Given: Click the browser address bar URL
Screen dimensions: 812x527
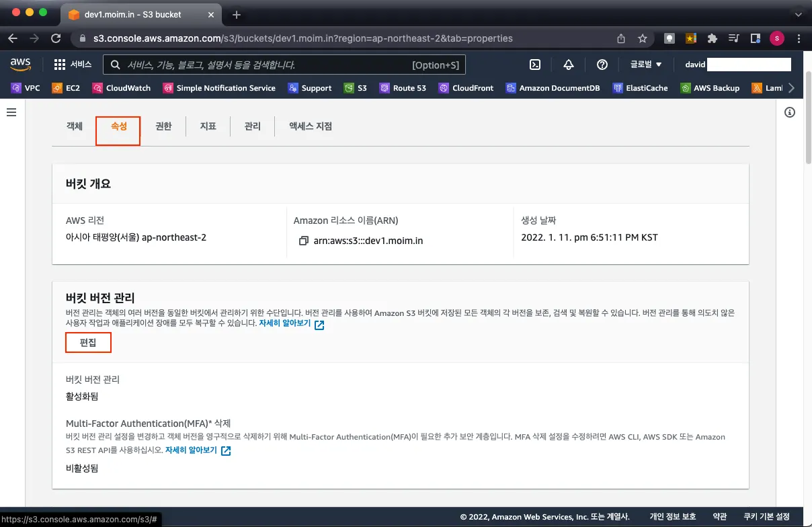Looking at the screenshot, I should pyautogui.click(x=303, y=38).
